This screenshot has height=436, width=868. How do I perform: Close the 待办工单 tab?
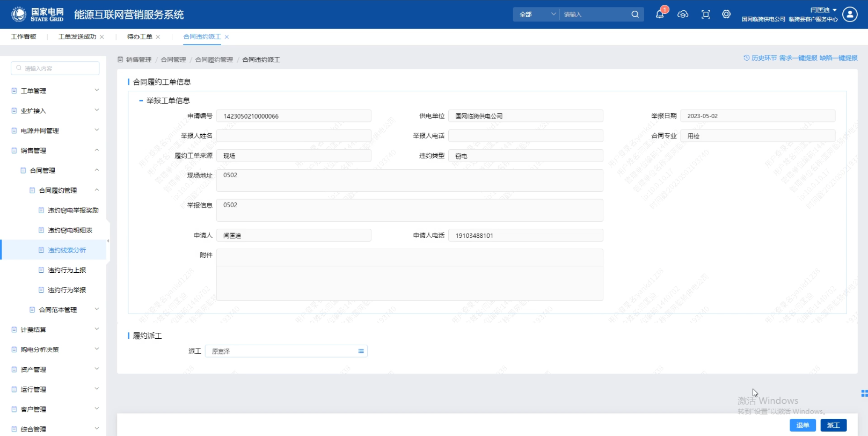click(158, 37)
